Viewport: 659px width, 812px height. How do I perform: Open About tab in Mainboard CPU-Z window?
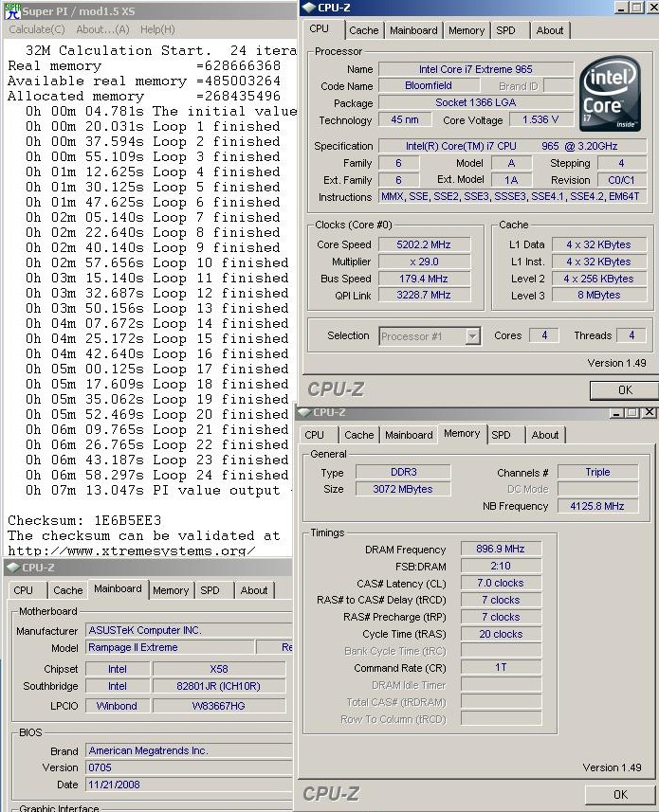[x=254, y=590]
